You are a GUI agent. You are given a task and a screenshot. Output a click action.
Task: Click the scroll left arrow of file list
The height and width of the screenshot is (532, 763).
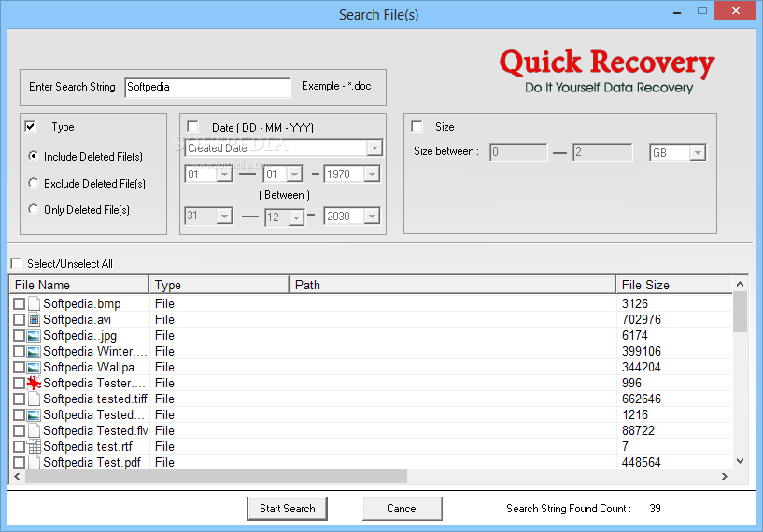(x=17, y=477)
